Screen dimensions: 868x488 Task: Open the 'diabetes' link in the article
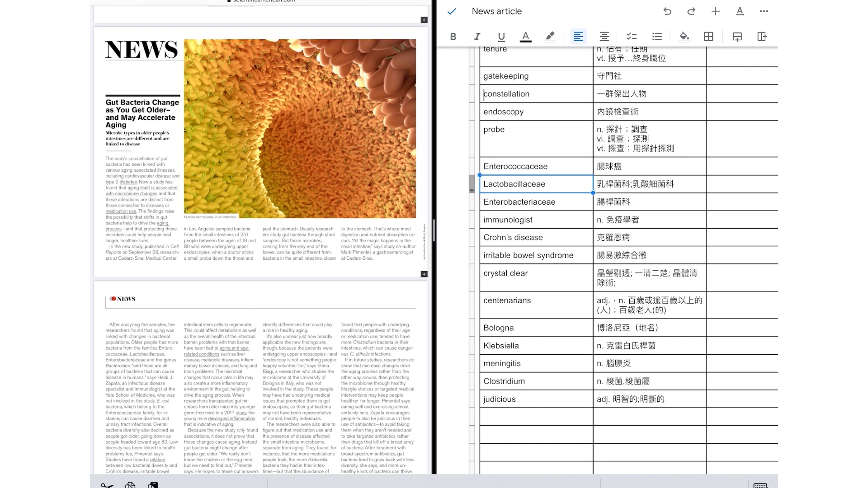pyautogui.click(x=128, y=182)
